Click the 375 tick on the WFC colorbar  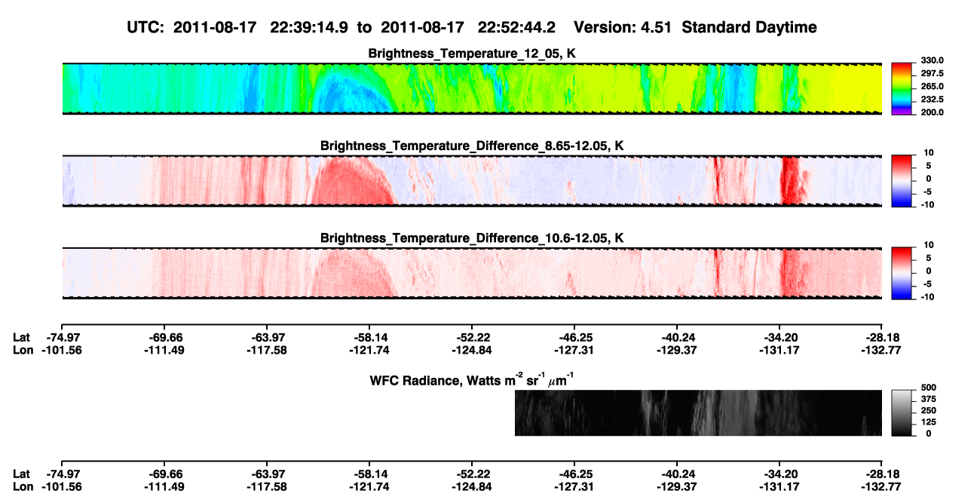coord(928,401)
